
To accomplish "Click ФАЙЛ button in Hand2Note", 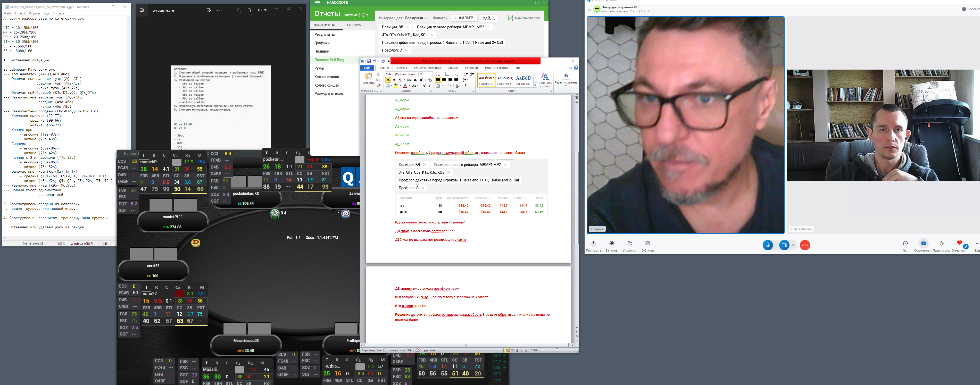I will click(488, 18).
